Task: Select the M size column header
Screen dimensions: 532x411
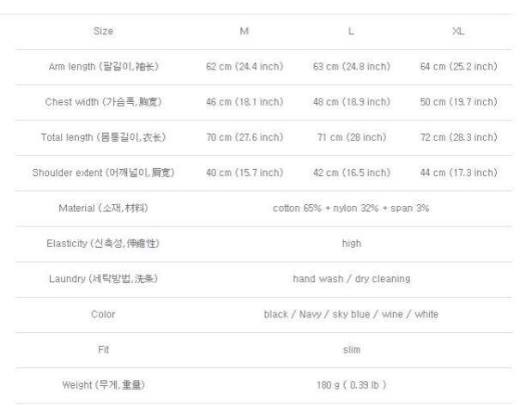Action: click(245, 31)
